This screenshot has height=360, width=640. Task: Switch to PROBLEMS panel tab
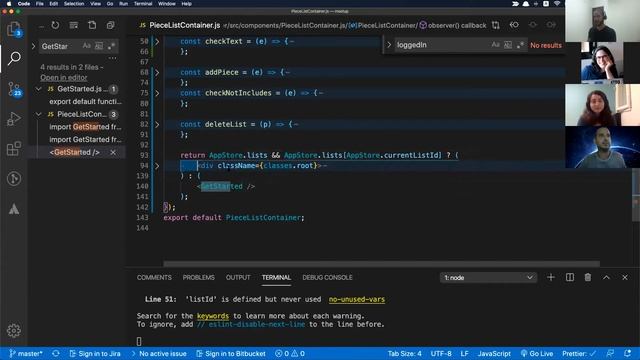click(x=198, y=278)
